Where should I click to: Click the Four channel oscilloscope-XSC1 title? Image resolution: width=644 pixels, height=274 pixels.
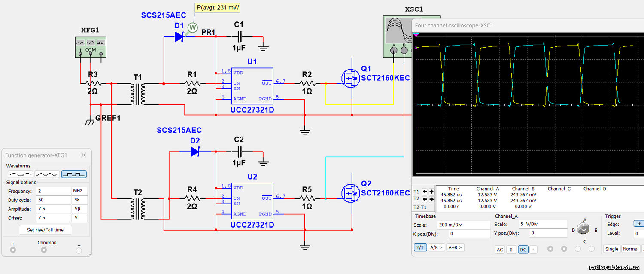point(454,25)
